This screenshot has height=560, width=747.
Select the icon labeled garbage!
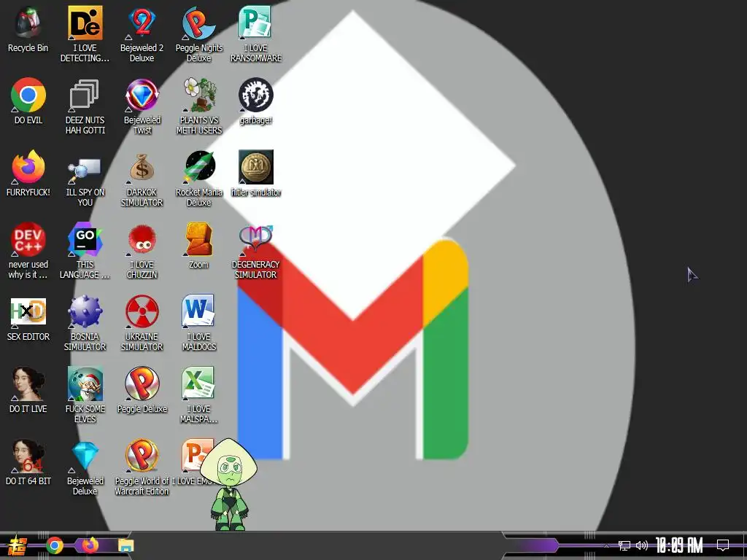click(x=255, y=95)
